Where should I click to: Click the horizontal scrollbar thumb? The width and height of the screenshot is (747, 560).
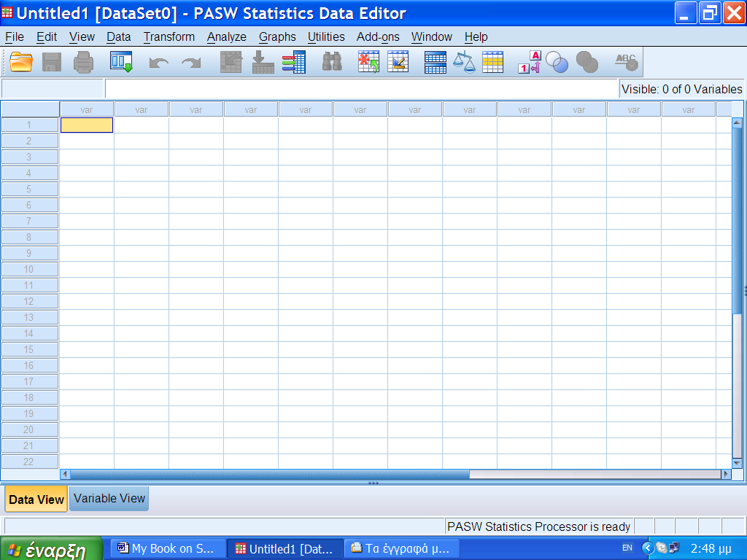[270, 474]
